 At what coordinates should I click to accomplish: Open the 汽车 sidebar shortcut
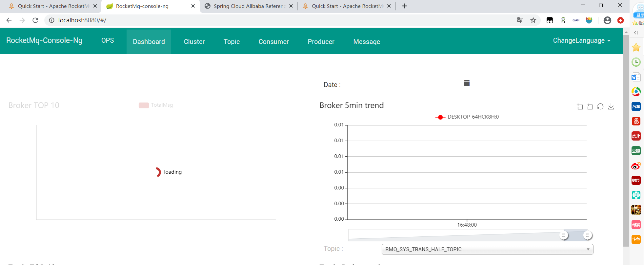click(x=636, y=106)
